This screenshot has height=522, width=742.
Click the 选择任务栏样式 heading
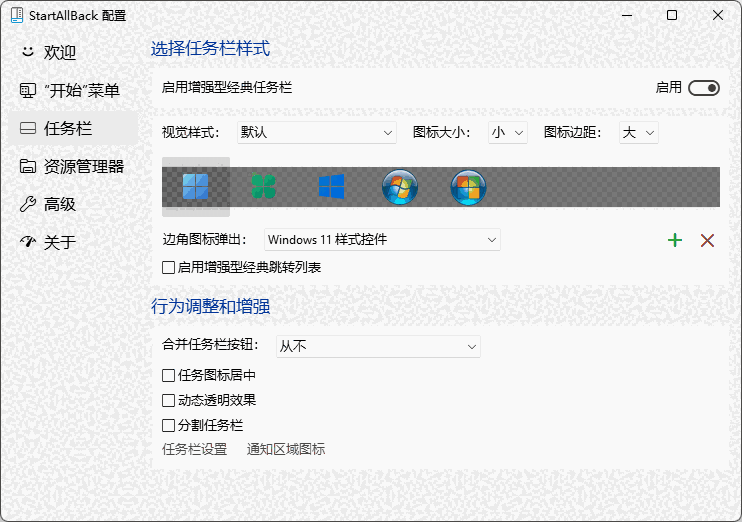point(211,49)
